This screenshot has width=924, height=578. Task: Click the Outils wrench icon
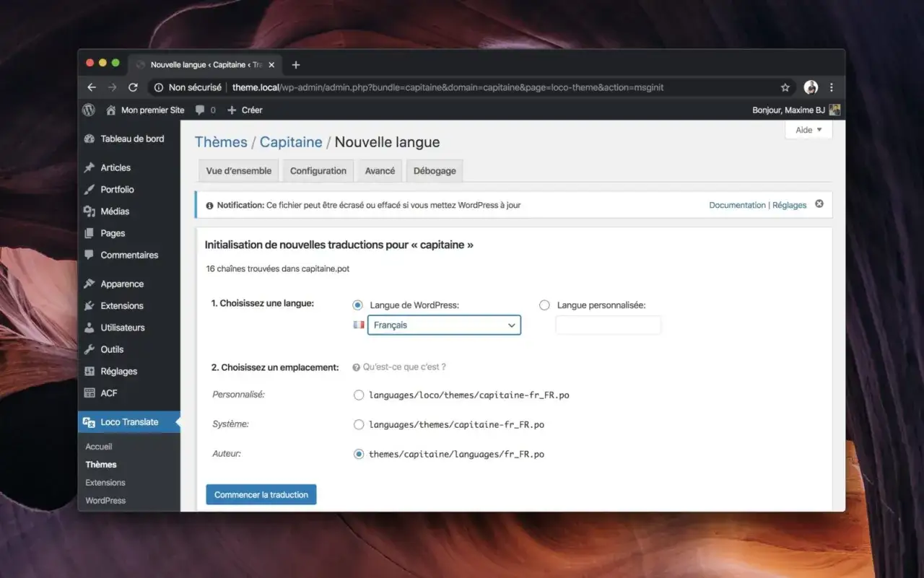[90, 349]
